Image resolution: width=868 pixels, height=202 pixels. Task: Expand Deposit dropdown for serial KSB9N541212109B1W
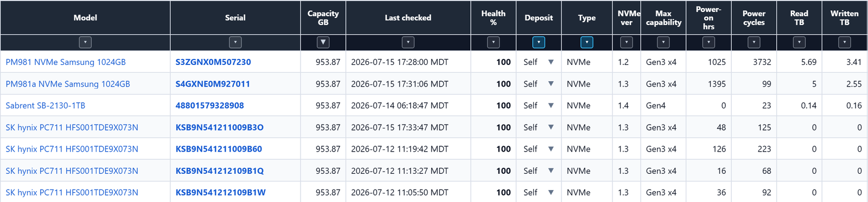point(551,192)
